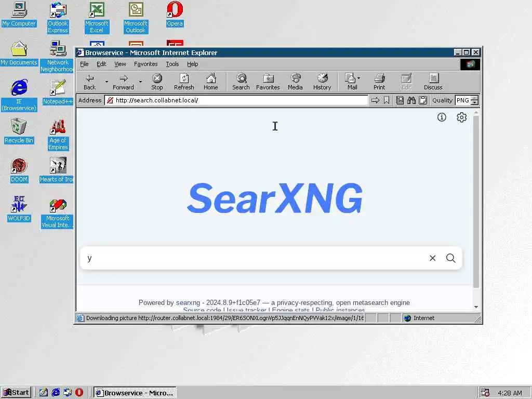Open the Forward history dropdown arrow
The height and width of the screenshot is (399, 532).
(140, 82)
